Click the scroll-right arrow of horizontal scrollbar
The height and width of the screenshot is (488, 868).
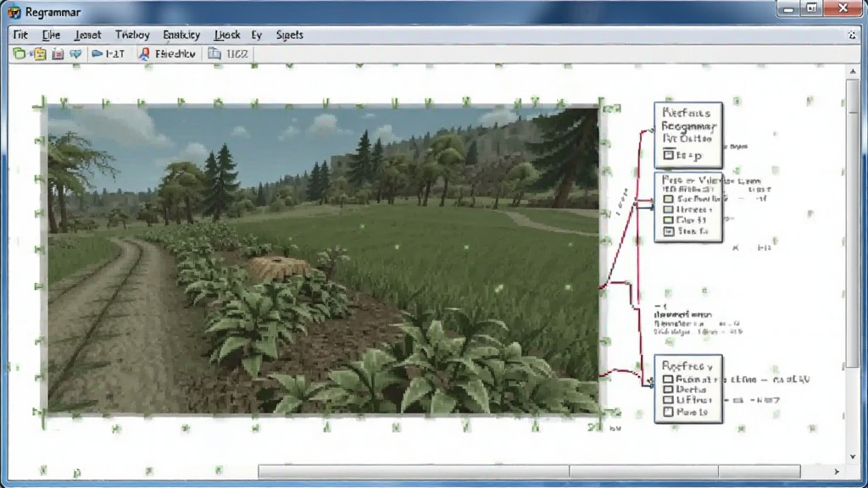(837, 471)
